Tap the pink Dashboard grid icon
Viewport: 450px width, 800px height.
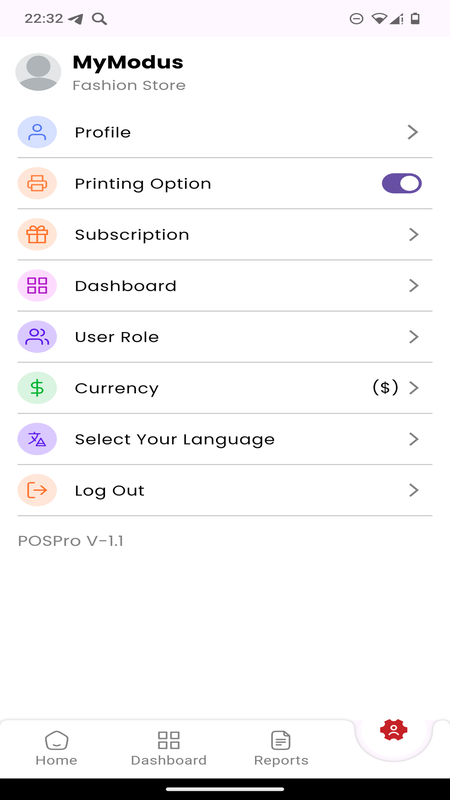pyautogui.click(x=37, y=286)
